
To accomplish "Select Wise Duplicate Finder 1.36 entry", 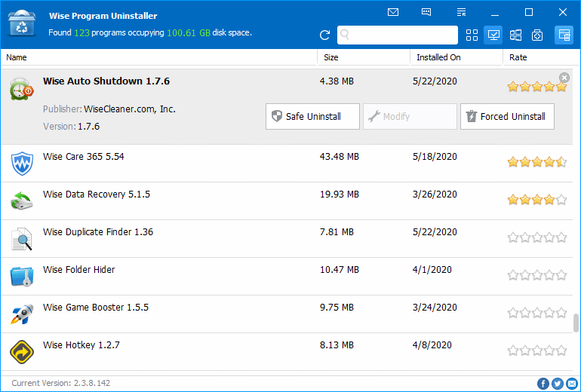I will point(287,239).
